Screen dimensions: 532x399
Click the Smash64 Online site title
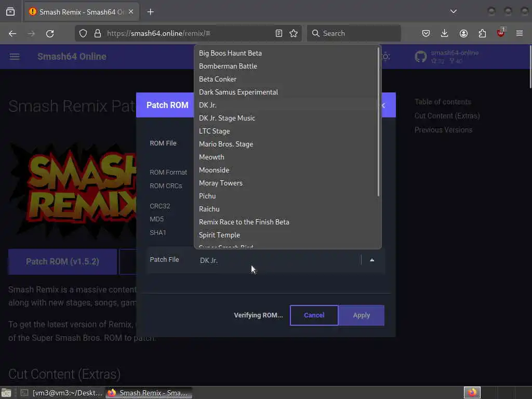72,56
